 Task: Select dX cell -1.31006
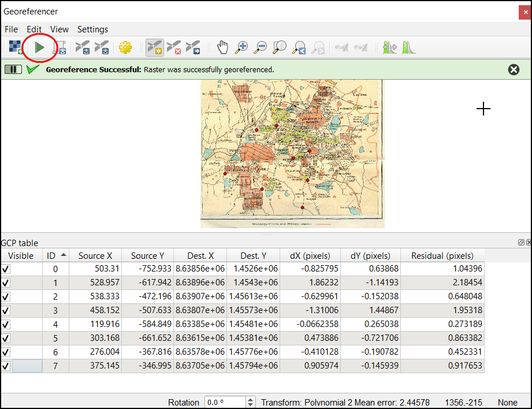(x=310, y=311)
